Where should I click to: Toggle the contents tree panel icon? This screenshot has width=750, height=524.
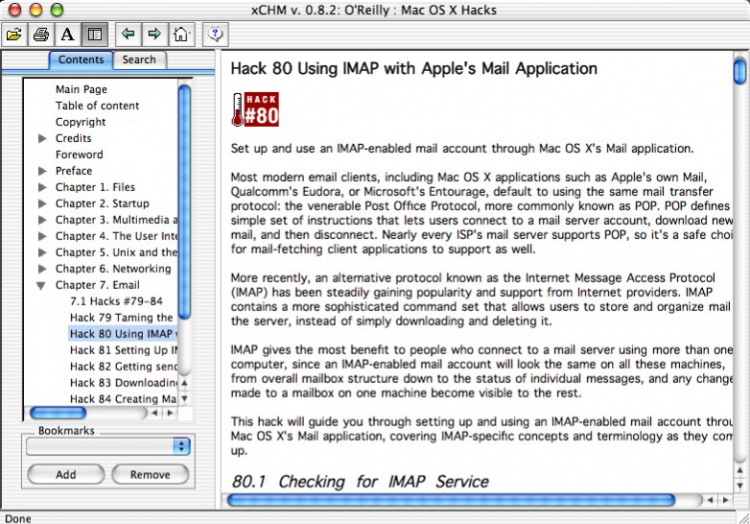click(94, 34)
